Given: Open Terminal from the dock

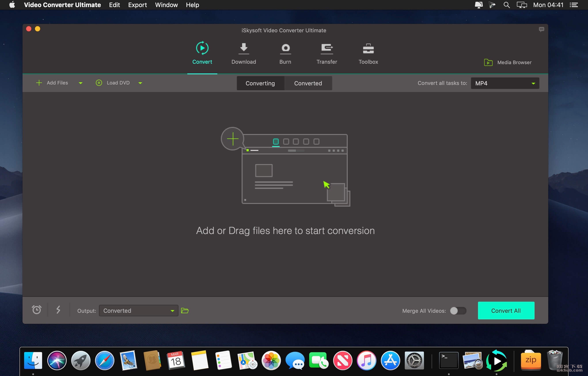Looking at the screenshot, I should tap(449, 360).
